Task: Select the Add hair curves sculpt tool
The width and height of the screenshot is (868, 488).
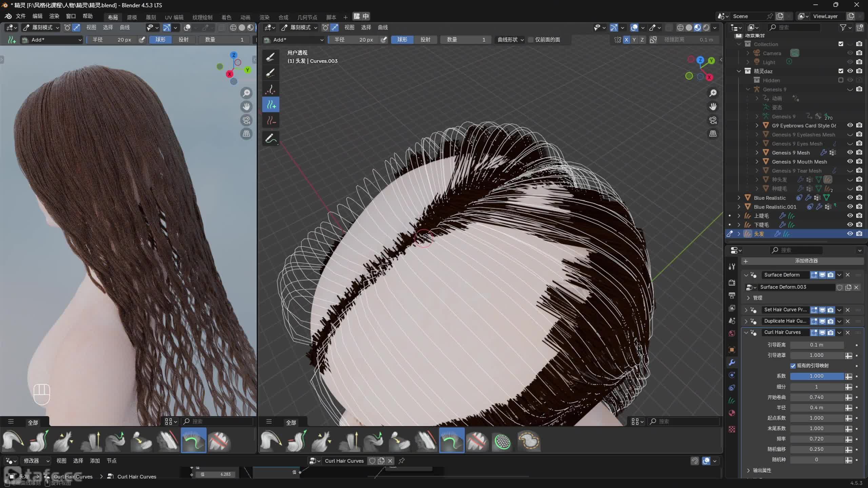Action: click(271, 105)
